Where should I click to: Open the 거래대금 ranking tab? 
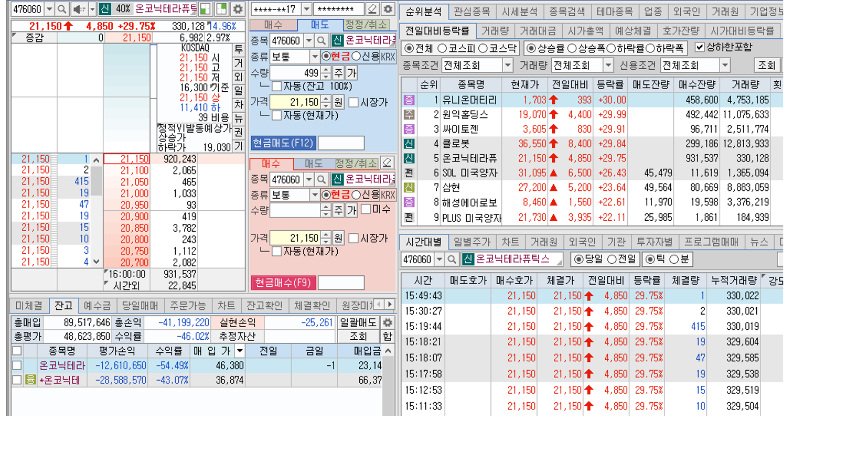538,31
